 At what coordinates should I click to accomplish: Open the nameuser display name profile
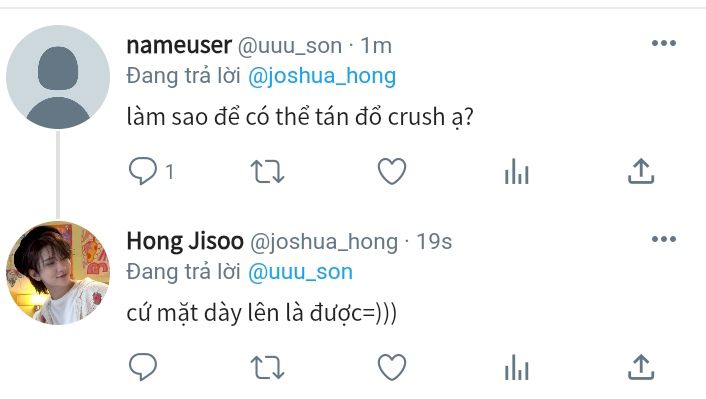[179, 45]
